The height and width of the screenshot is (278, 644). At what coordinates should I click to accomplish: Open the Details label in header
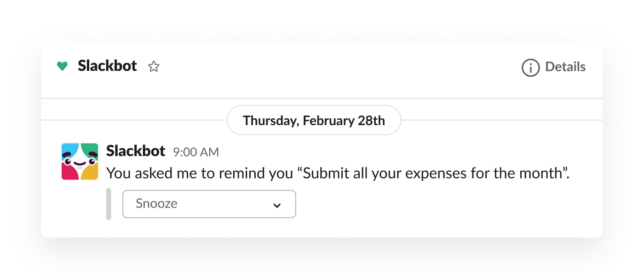[565, 67]
